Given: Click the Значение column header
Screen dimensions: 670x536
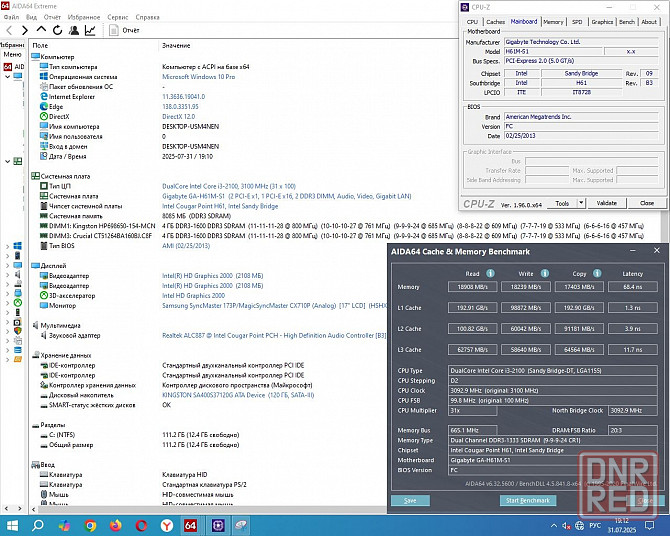Looking at the screenshot, I should click(176, 45).
